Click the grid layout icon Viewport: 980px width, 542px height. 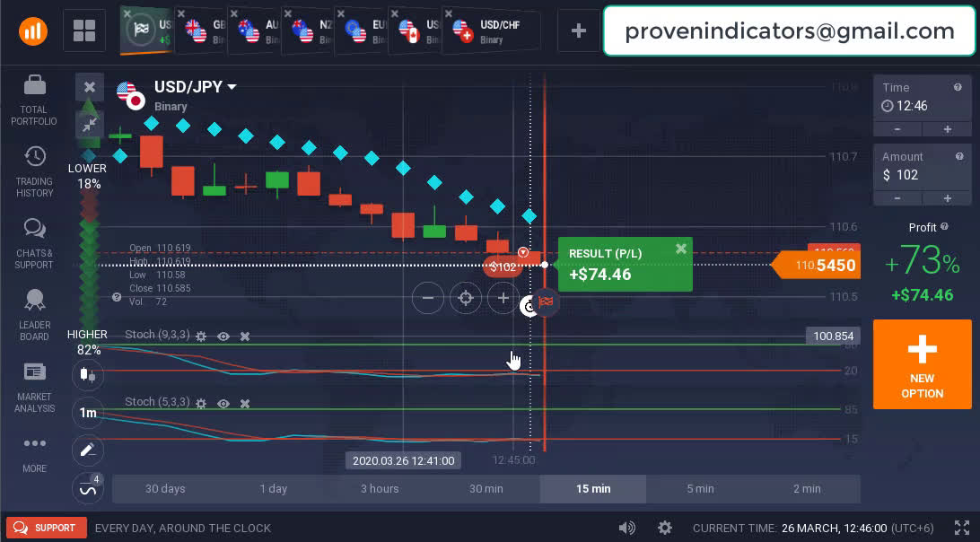point(84,31)
